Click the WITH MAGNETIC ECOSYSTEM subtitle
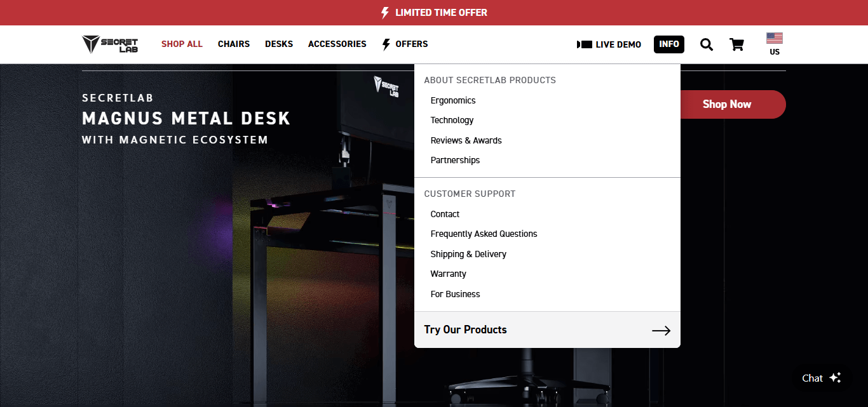The height and width of the screenshot is (407, 868). 175,140
